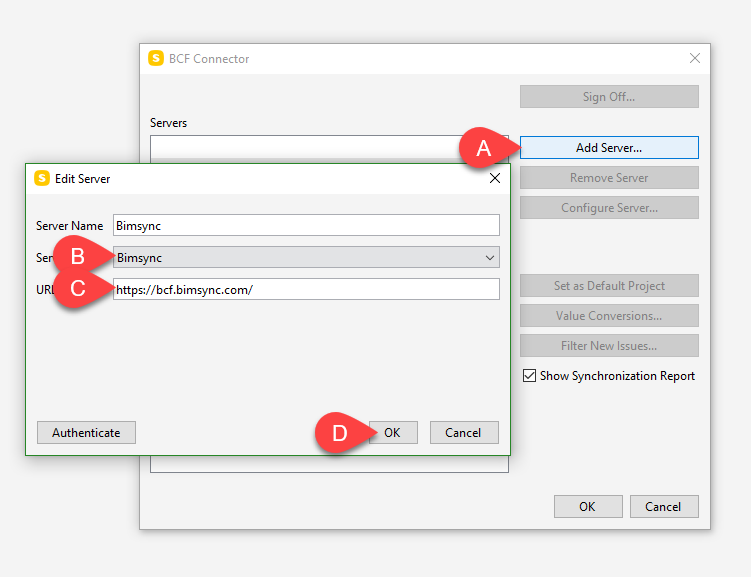Click Cancel in BCF Connector window
This screenshot has width=751, height=577.
click(x=663, y=506)
